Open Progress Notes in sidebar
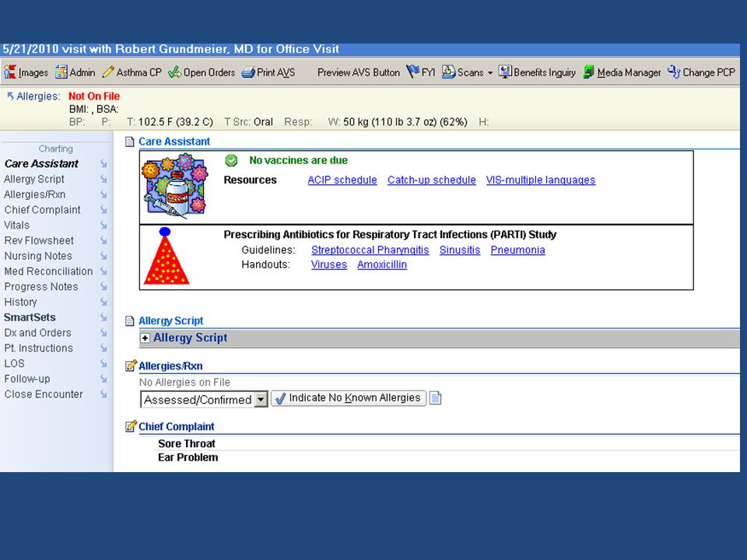747x560 pixels. pyautogui.click(x=41, y=287)
